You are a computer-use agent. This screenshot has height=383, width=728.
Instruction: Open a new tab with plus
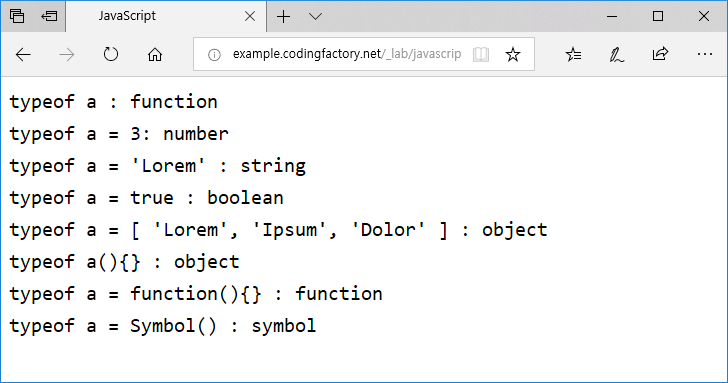point(283,17)
